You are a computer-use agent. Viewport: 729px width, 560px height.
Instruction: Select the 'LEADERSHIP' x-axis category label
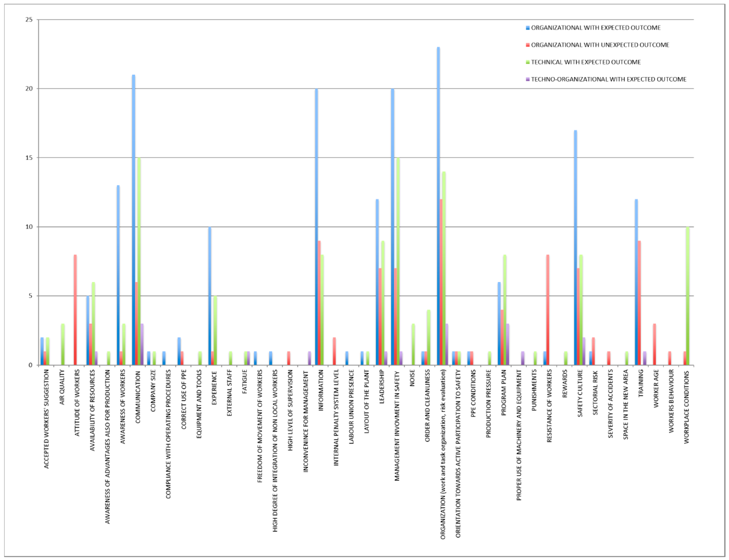[x=382, y=387]
